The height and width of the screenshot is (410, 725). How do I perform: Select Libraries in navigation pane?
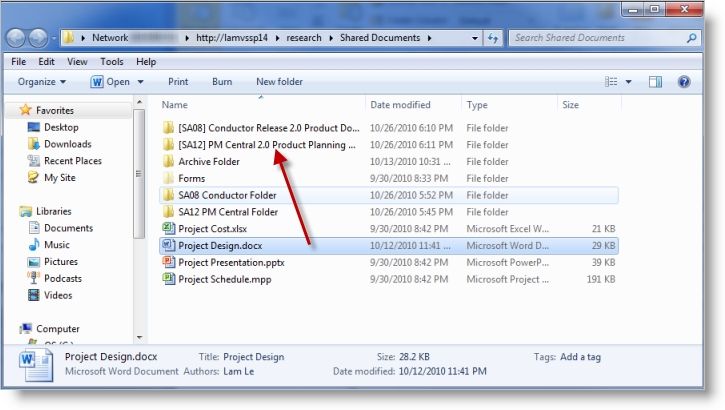[54, 211]
